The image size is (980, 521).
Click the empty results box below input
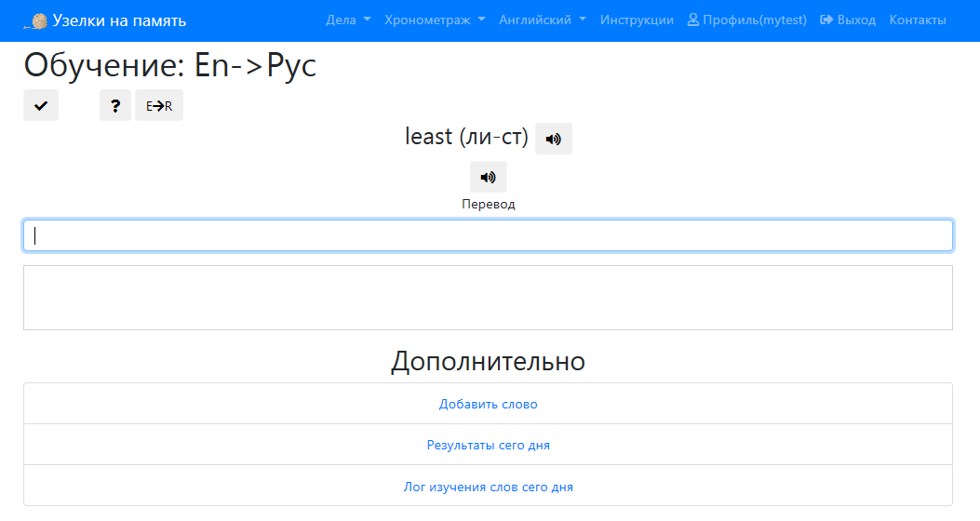488,298
